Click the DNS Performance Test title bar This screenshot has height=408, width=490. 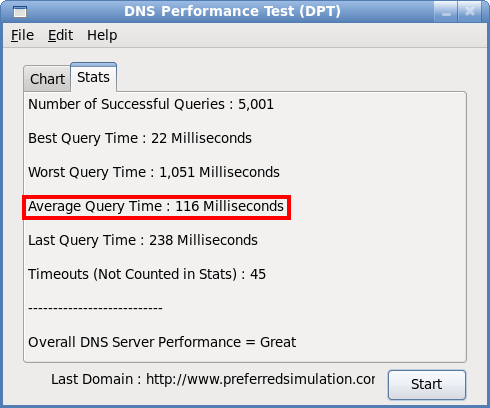(232, 11)
